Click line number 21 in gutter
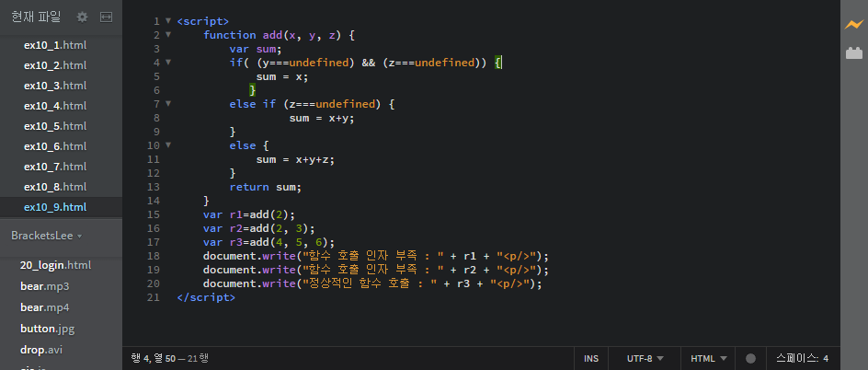The image size is (868, 370). tap(154, 297)
